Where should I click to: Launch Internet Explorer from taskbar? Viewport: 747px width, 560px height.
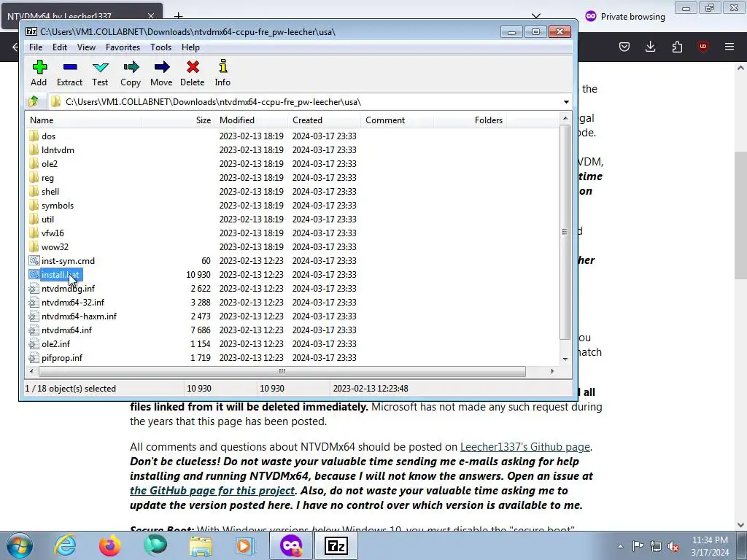tap(65, 545)
